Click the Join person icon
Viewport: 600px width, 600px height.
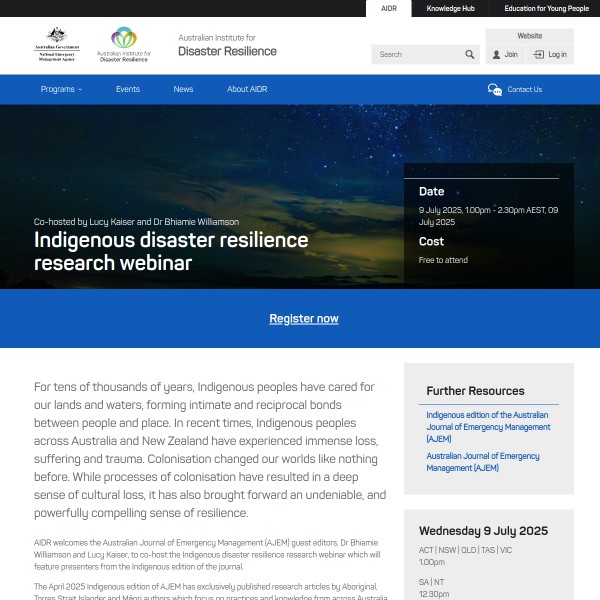point(495,55)
